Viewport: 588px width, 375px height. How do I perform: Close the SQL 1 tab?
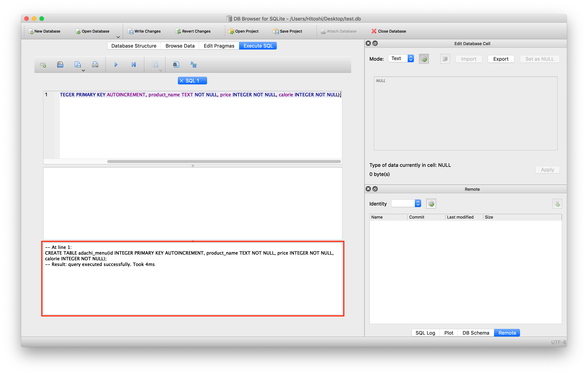point(181,80)
